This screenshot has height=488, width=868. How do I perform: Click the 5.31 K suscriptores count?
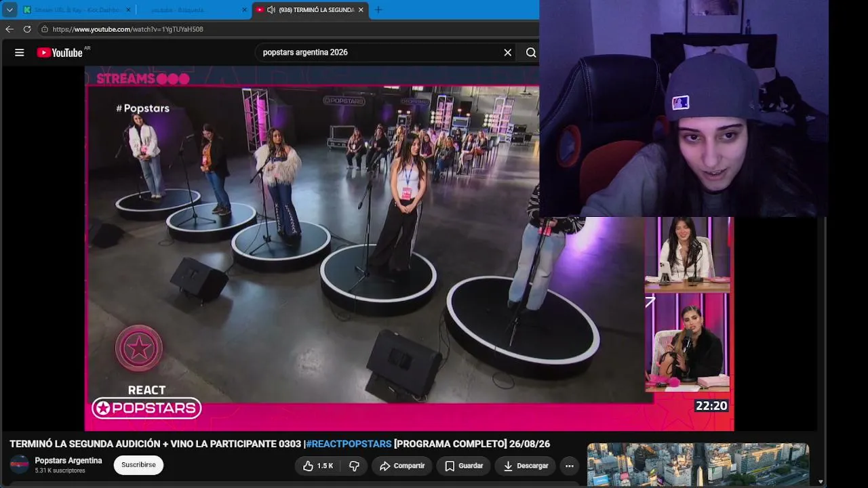(60, 470)
